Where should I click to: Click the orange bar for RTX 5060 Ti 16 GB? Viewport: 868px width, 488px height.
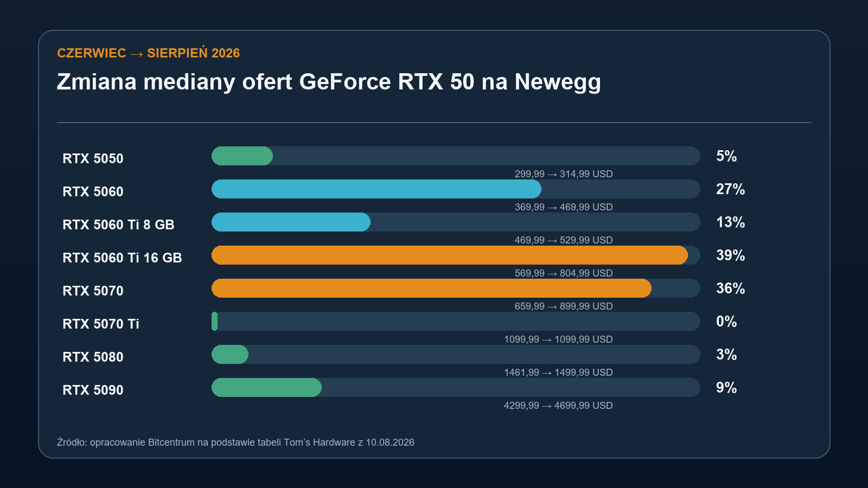click(450, 255)
